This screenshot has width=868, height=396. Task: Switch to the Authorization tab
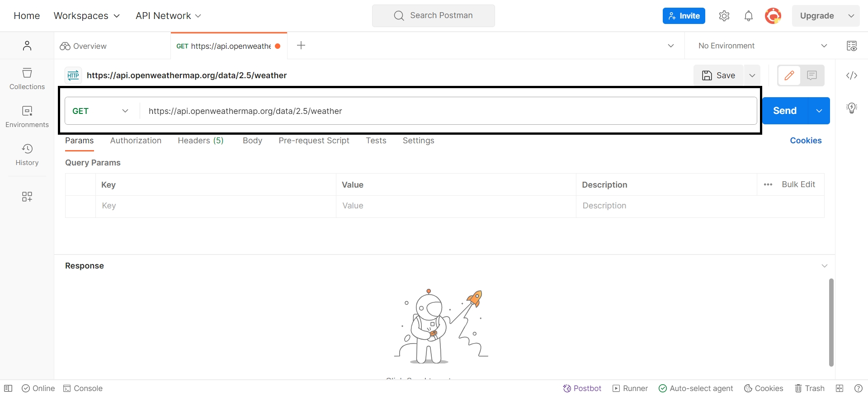click(x=136, y=141)
